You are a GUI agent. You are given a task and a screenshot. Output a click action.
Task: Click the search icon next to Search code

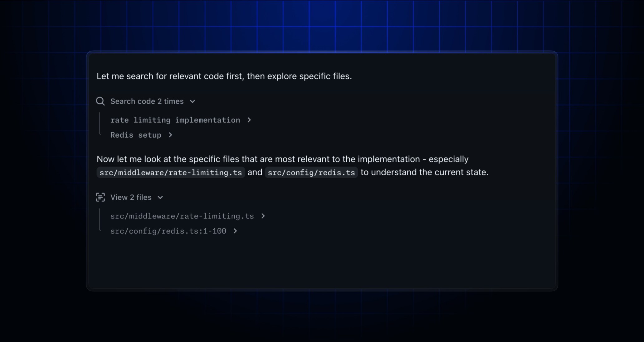point(100,101)
